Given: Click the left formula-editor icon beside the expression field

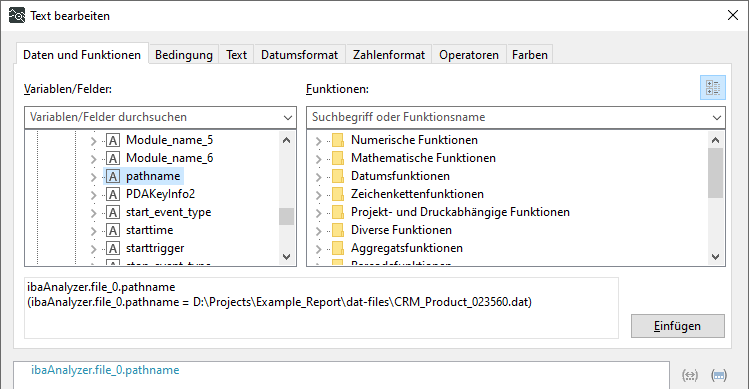Looking at the screenshot, I should pos(690,376).
